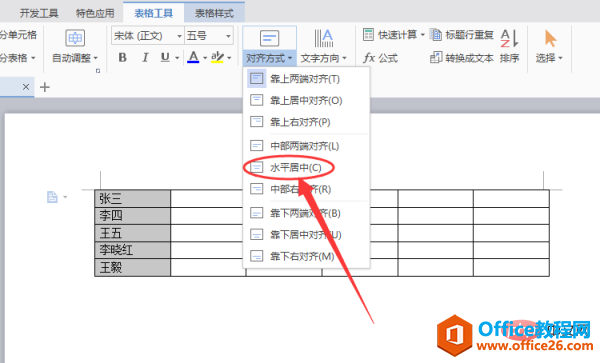Expand font color dropdown arrow
This screenshot has width=600, height=363.
(205, 58)
